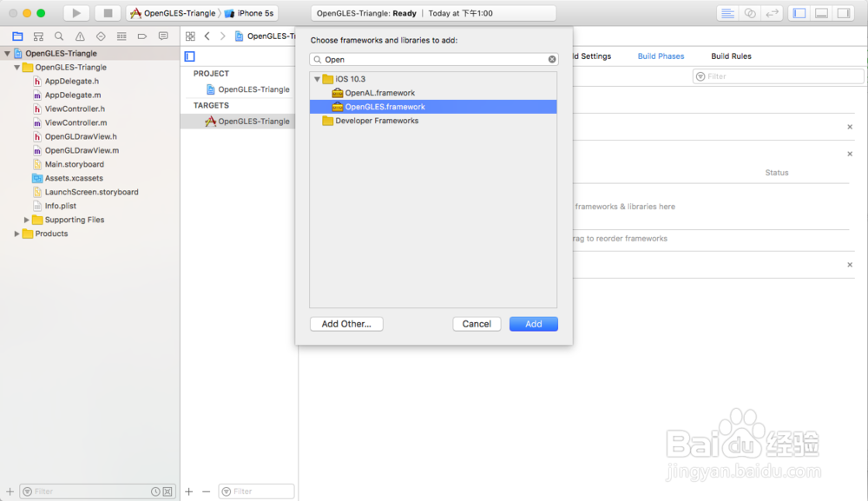
Task: Open the Find navigator magnifier icon
Action: pyautogui.click(x=59, y=36)
